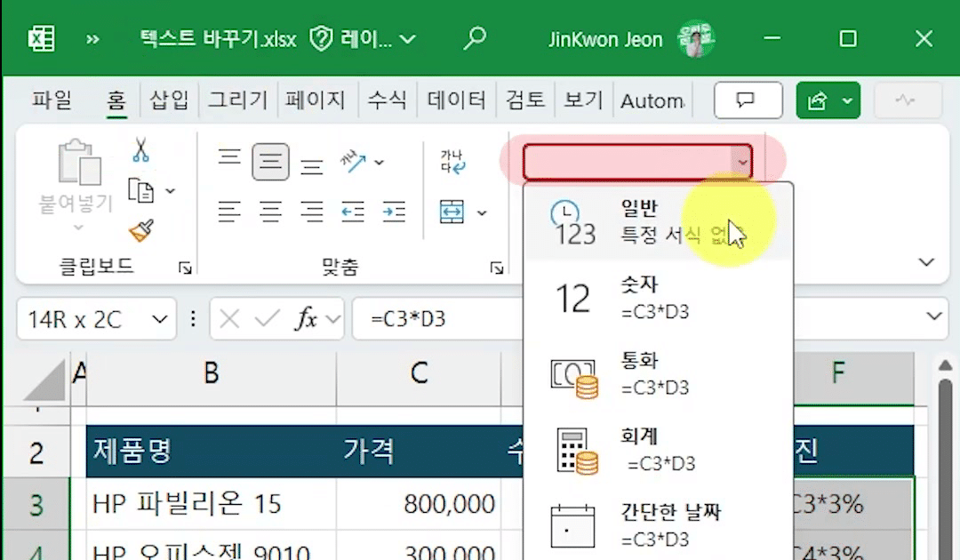Switch to the 홈 tab
Screen dimensions: 960x560
[116, 100]
